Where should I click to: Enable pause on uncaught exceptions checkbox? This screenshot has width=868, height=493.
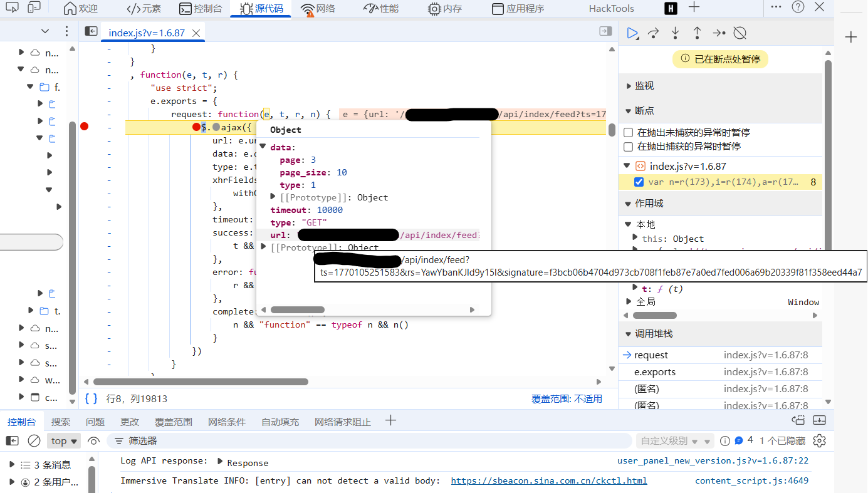coord(629,133)
